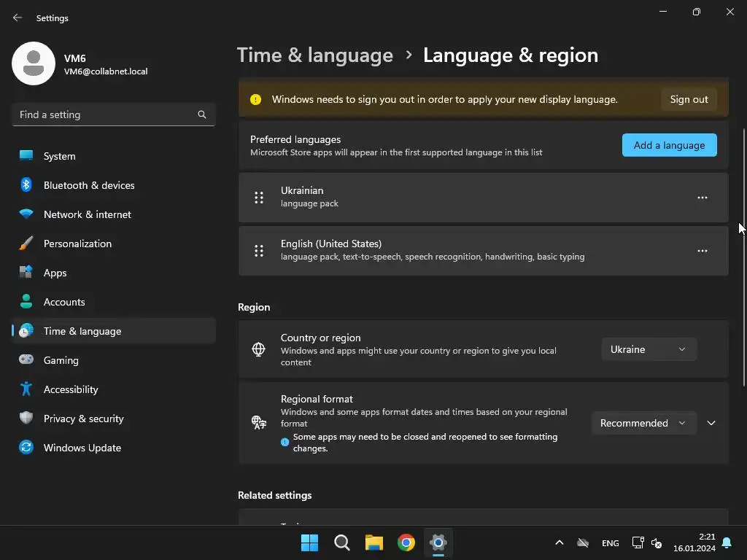Click the Network wifi icon in sidebar
Viewport: 747px width, 560px height.
(x=26, y=214)
